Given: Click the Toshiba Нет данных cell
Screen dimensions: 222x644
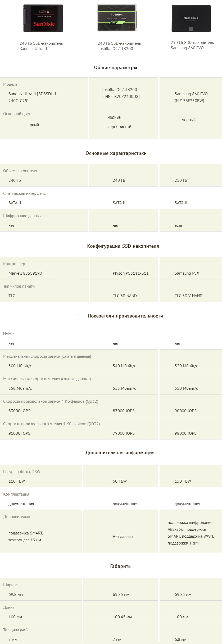Looking at the screenshot, I should tap(123, 537).
